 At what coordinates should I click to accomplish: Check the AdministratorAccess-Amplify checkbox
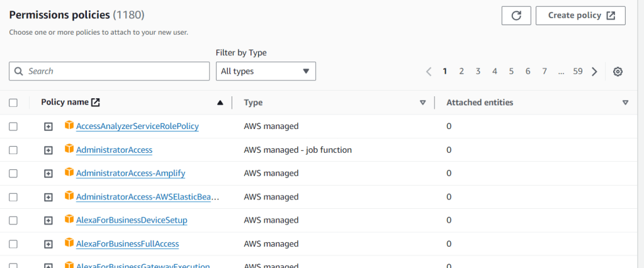tap(13, 174)
